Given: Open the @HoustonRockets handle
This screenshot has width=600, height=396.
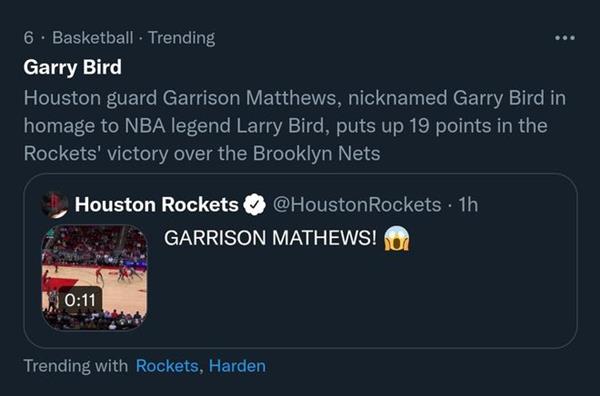Looking at the screenshot, I should [x=357, y=205].
